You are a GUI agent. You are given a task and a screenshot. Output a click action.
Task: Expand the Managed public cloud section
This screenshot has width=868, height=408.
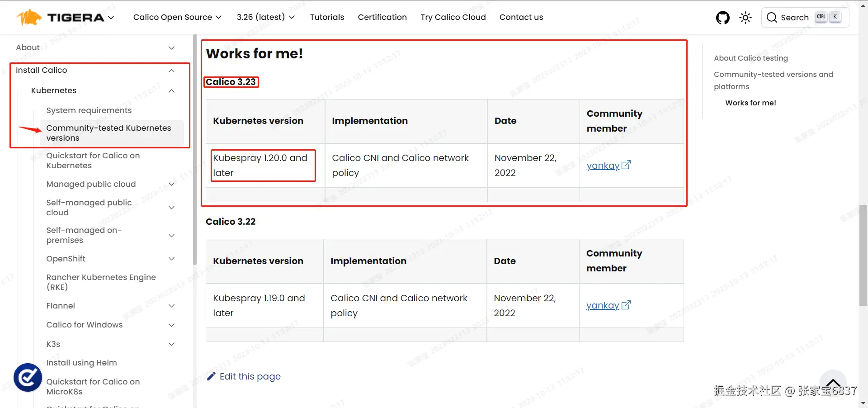(x=171, y=184)
